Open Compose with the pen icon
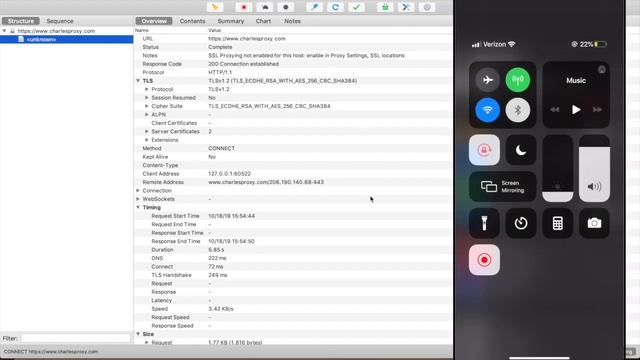The image size is (640, 360). 314,7
